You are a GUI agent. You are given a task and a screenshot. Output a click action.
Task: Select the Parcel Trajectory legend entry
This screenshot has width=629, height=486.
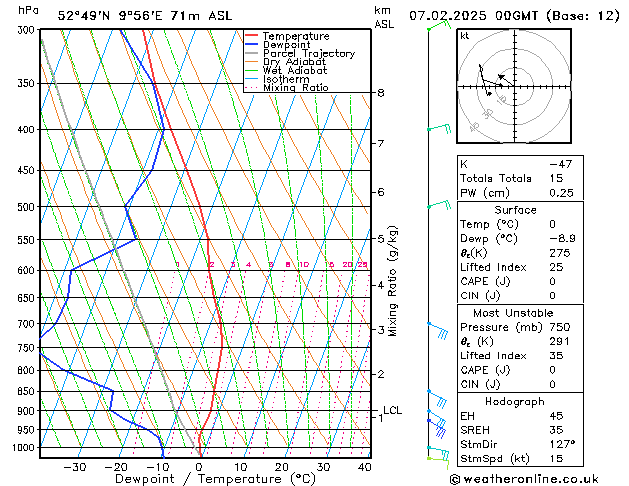pyautogui.click(x=309, y=53)
